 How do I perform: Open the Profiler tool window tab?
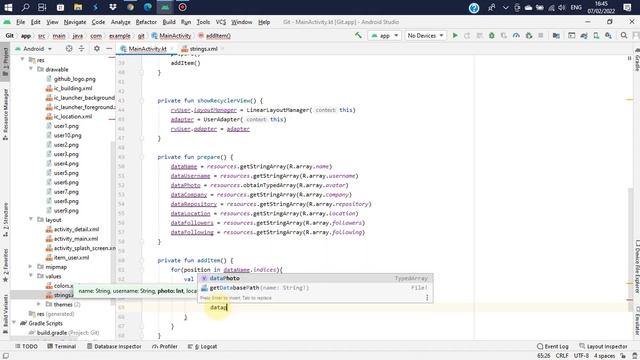(165, 346)
